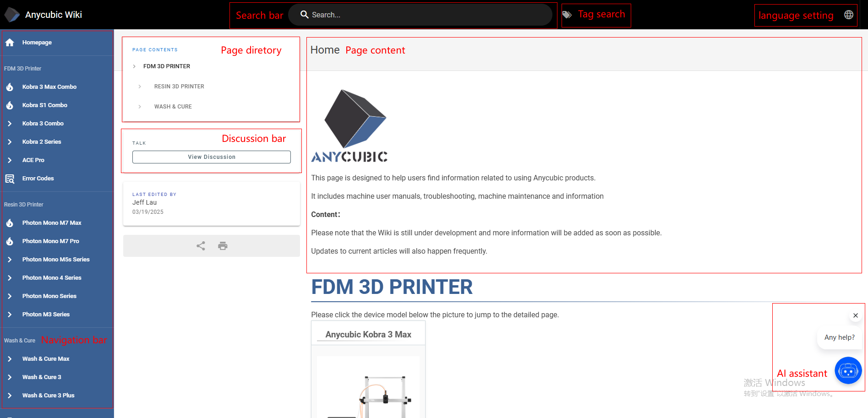Open Photon Mono M7 Max page
The width and height of the screenshot is (868, 418).
pos(52,223)
